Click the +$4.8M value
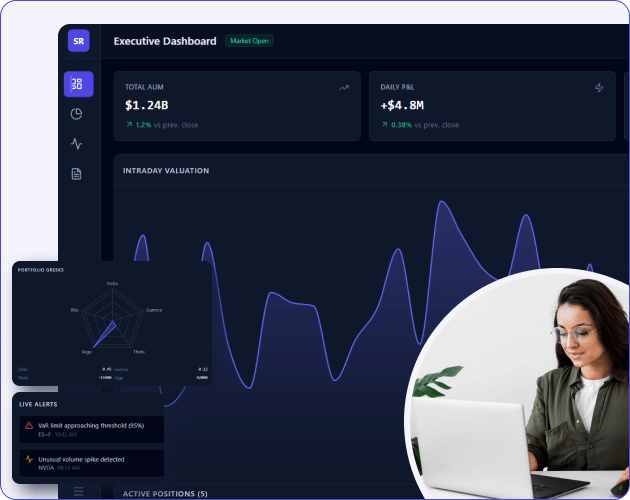This screenshot has height=500, width=630. click(x=402, y=105)
